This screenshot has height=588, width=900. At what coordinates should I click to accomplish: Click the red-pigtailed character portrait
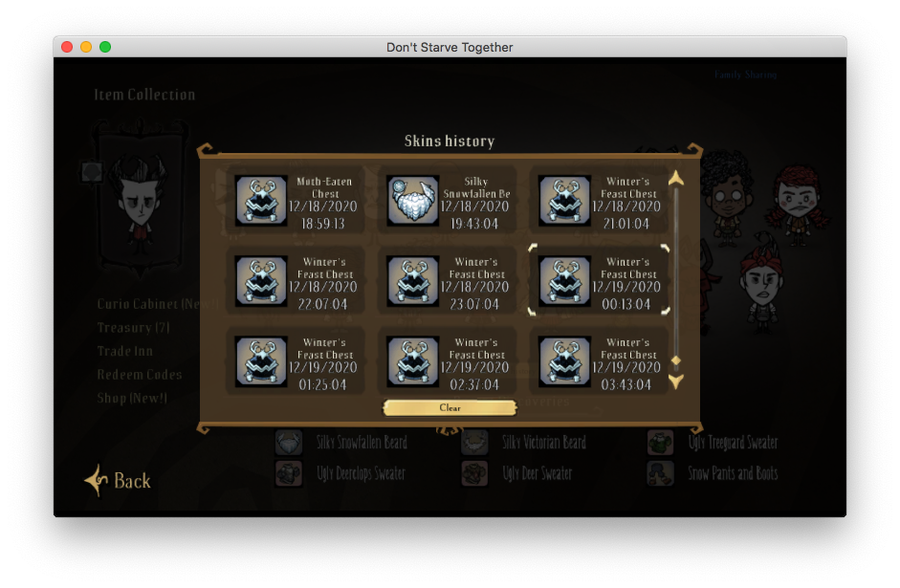799,205
